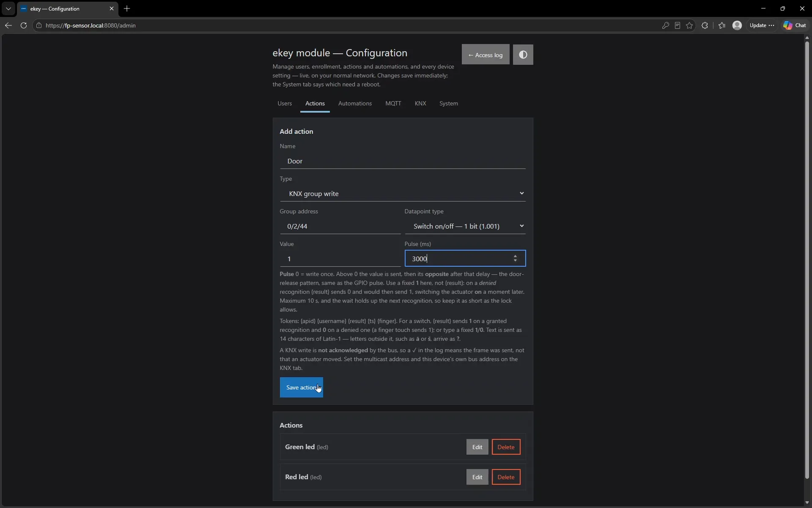
Task: Open the KNX tab
Action: click(420, 103)
